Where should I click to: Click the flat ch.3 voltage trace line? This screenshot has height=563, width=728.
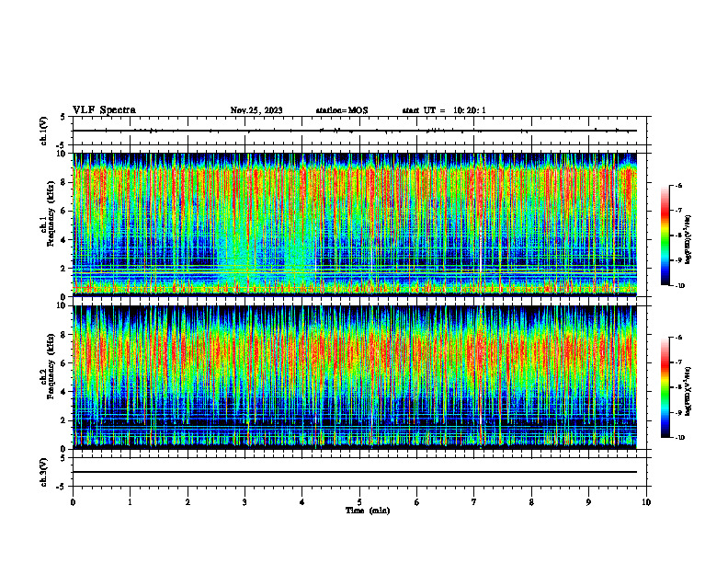(x=355, y=472)
